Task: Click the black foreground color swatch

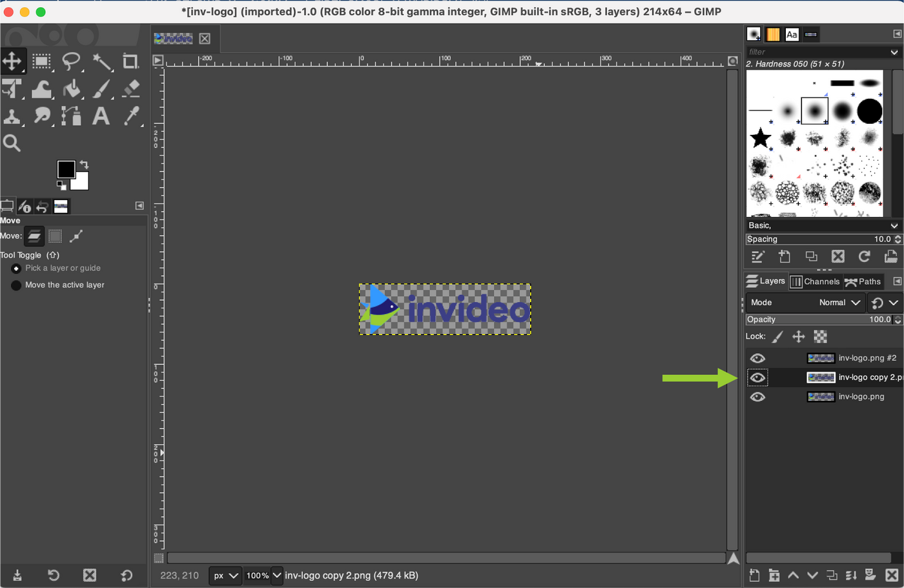Action: click(x=66, y=169)
